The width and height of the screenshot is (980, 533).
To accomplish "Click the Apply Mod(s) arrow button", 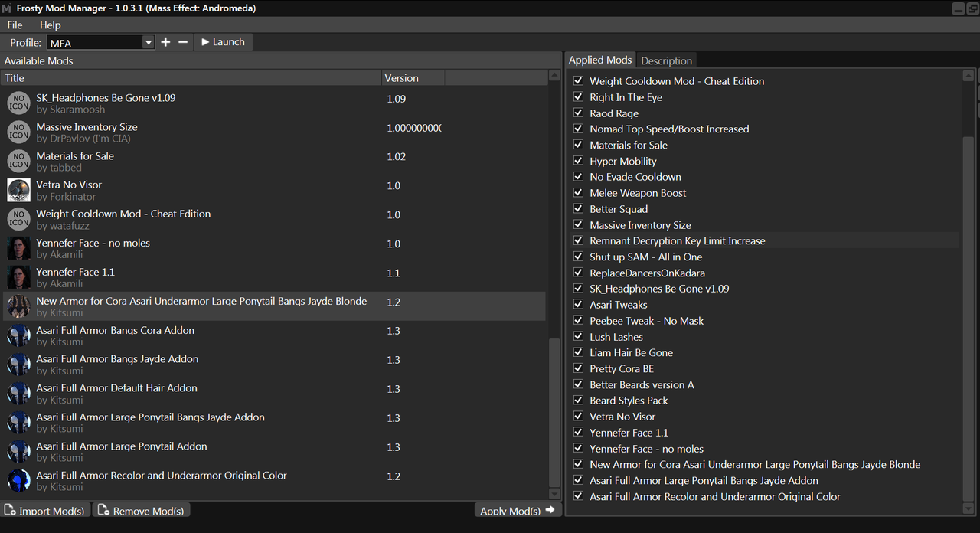I will pyautogui.click(x=518, y=510).
